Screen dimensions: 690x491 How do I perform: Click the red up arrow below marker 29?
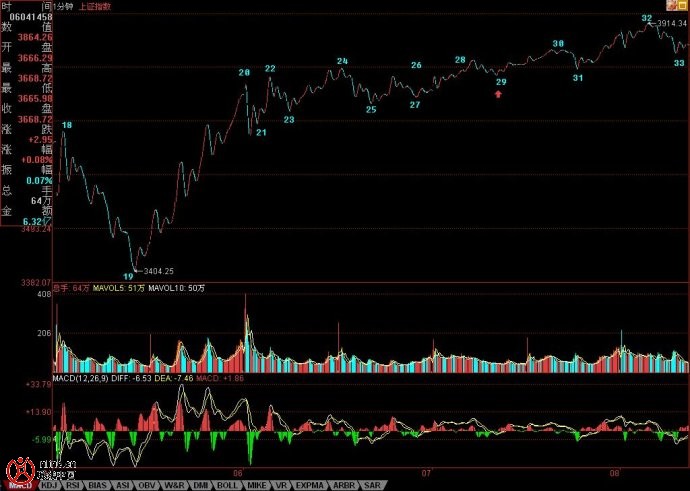tap(499, 94)
